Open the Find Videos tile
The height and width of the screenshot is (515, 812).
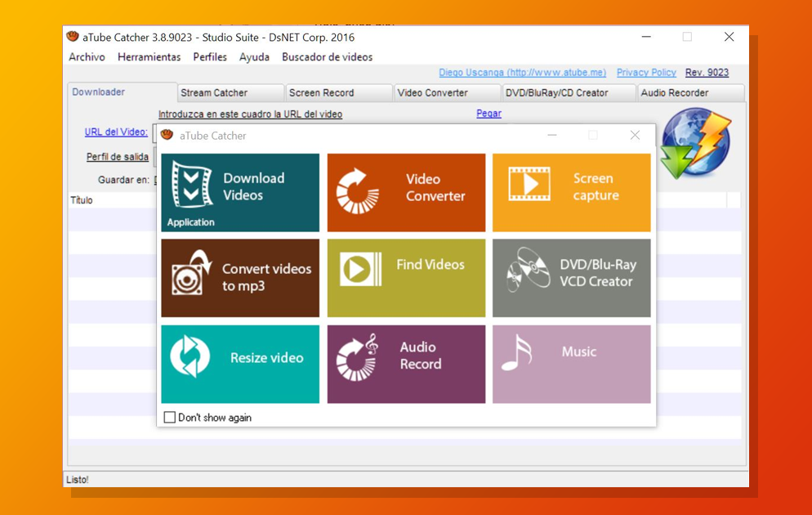407,278
